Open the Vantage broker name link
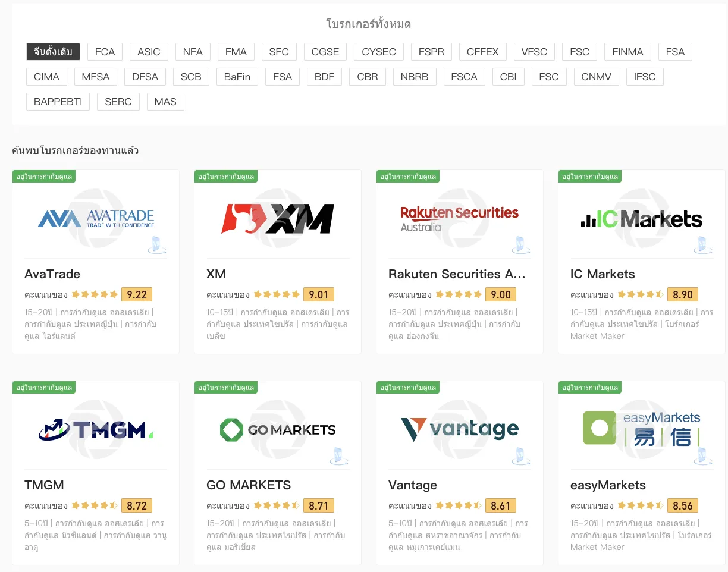The width and height of the screenshot is (728, 572). (413, 485)
